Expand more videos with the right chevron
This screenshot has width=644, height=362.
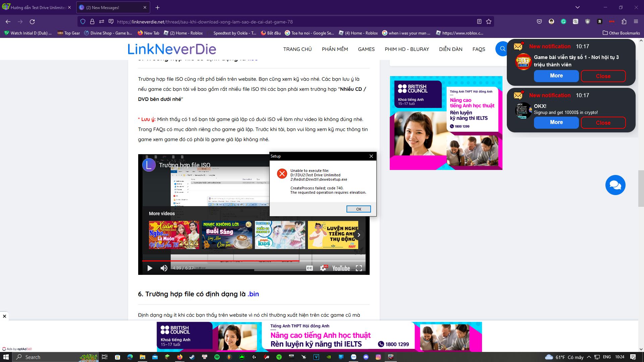359,235
